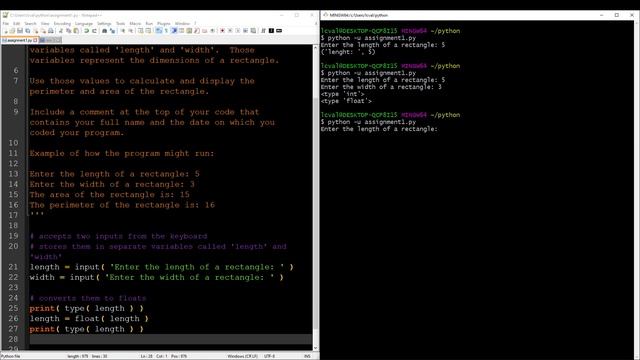Select the second document tab
Image resolution: width=640 pixels, height=360 pixels.
coord(50,40)
